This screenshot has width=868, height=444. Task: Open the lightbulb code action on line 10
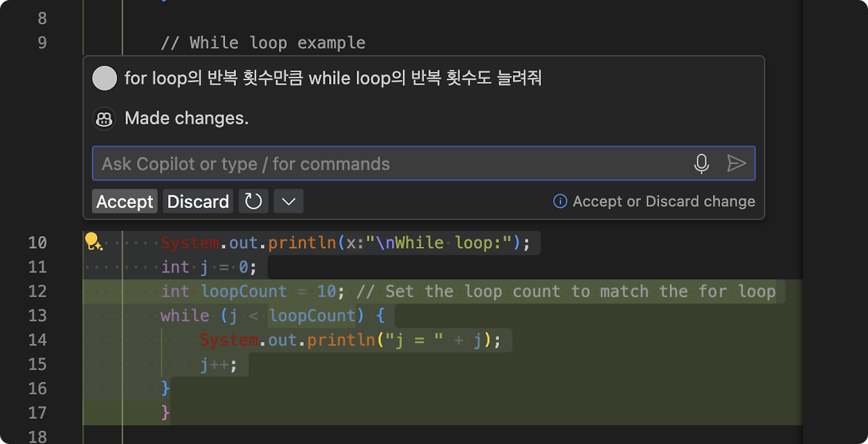coord(95,242)
